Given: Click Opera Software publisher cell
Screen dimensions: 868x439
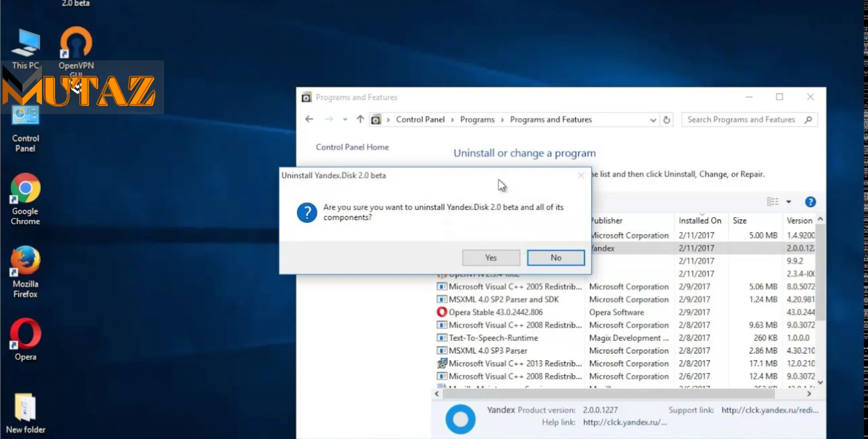Looking at the screenshot, I should tap(616, 312).
